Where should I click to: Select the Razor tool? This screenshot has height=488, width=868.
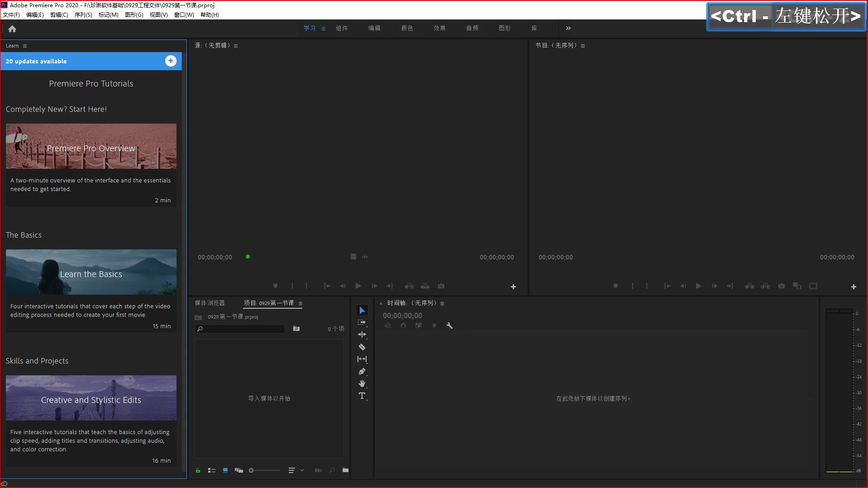click(362, 347)
